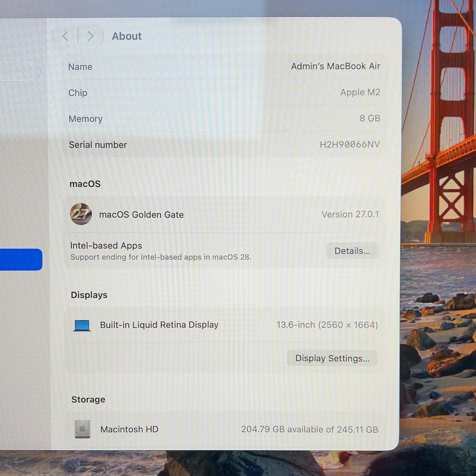The height and width of the screenshot is (476, 476).
Task: Open Display Settings
Action: 332,358
